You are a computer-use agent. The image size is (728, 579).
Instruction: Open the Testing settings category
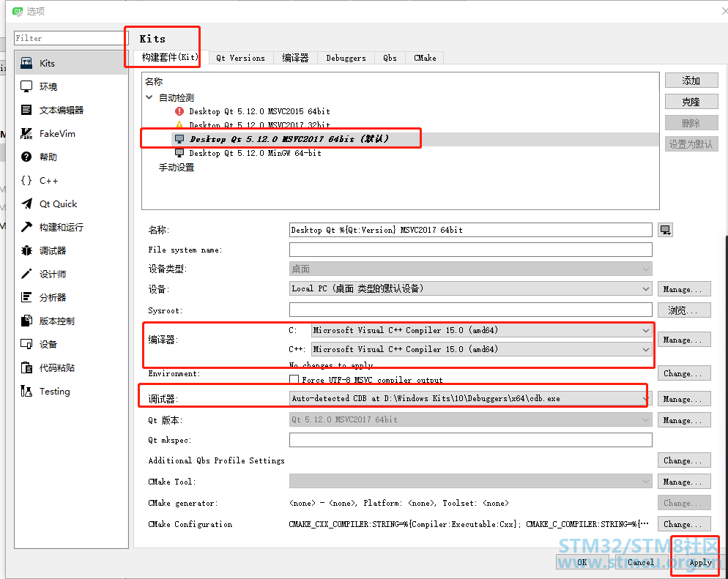[54, 391]
